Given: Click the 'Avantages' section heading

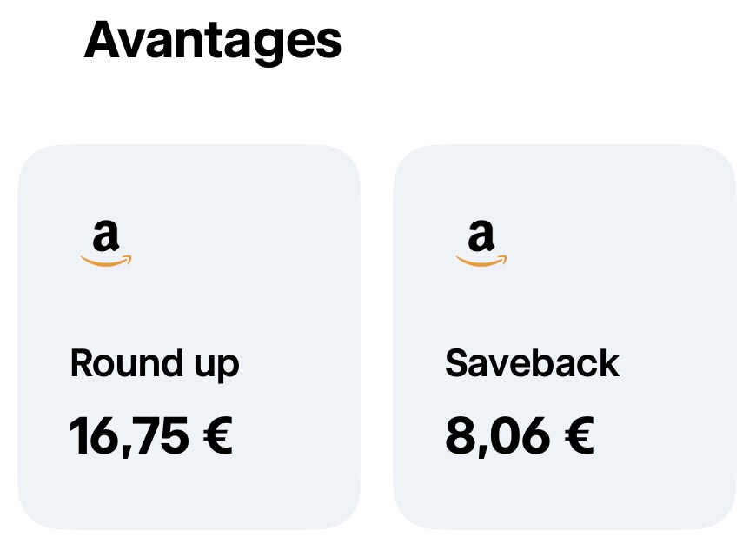Looking at the screenshot, I should pos(213,42).
